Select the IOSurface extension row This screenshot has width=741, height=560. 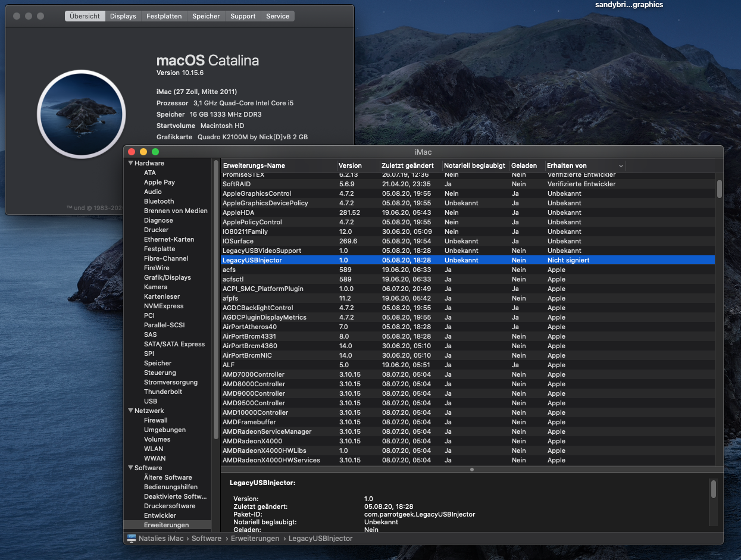(468, 241)
